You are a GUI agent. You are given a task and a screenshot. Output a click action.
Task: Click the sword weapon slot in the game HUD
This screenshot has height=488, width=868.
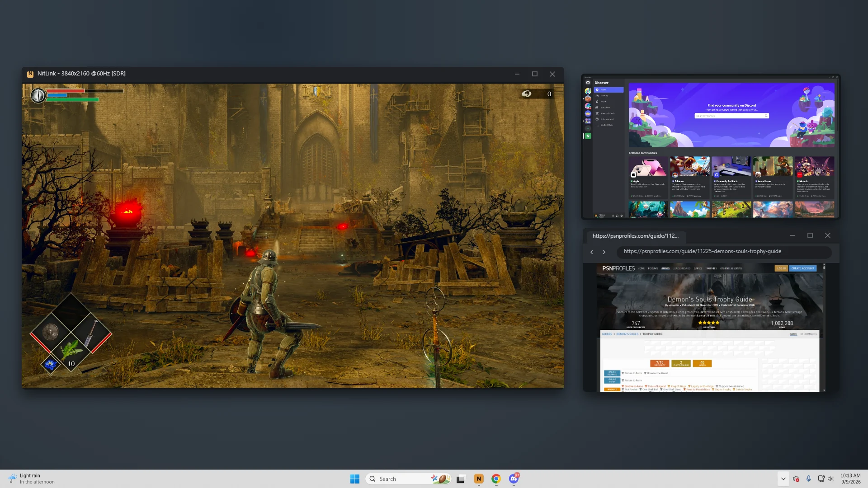92,333
